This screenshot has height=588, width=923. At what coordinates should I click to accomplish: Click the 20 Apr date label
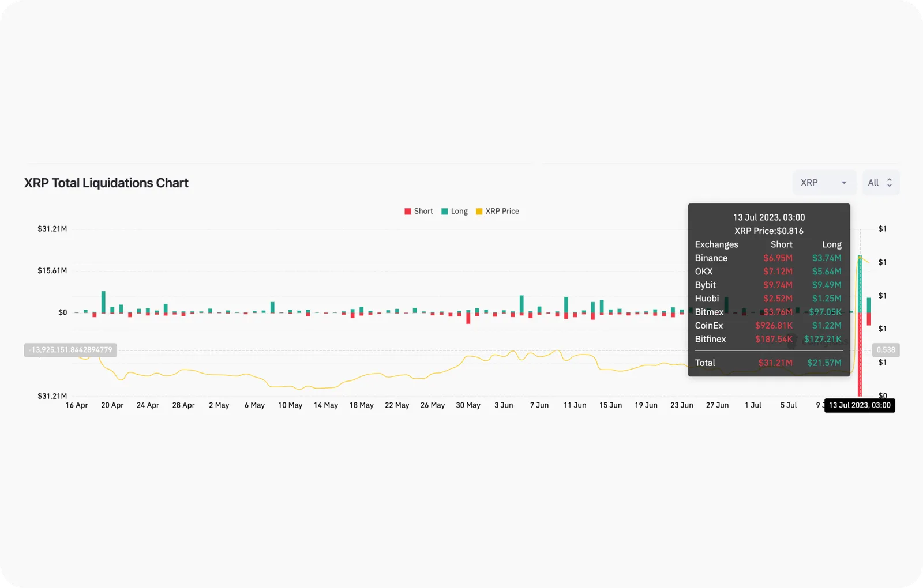point(112,405)
